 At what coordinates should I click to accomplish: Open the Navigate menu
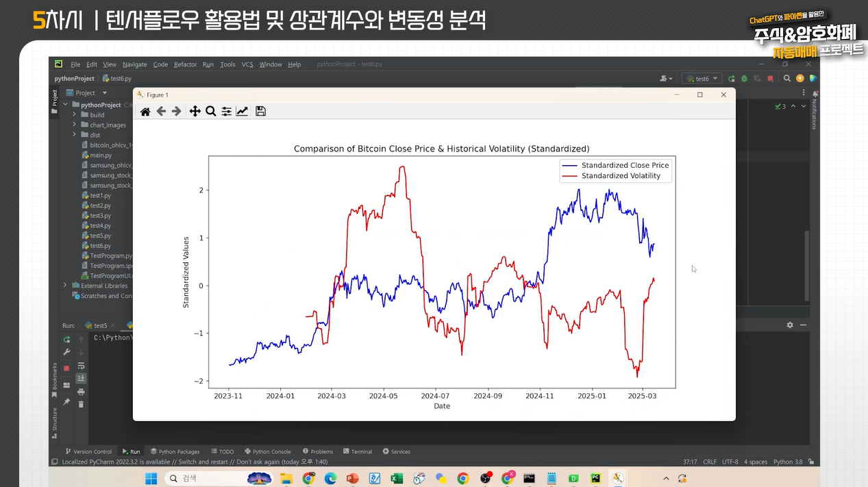pyautogui.click(x=135, y=64)
